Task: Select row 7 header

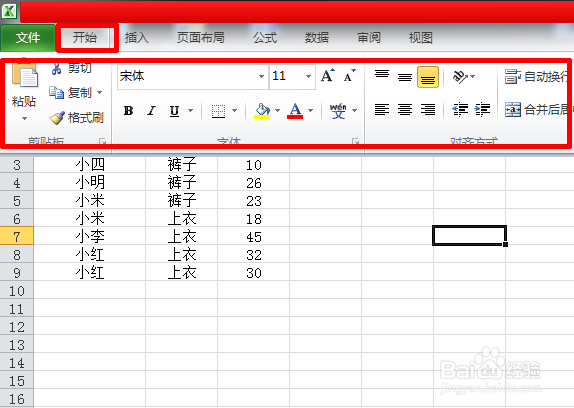Action: [x=17, y=236]
